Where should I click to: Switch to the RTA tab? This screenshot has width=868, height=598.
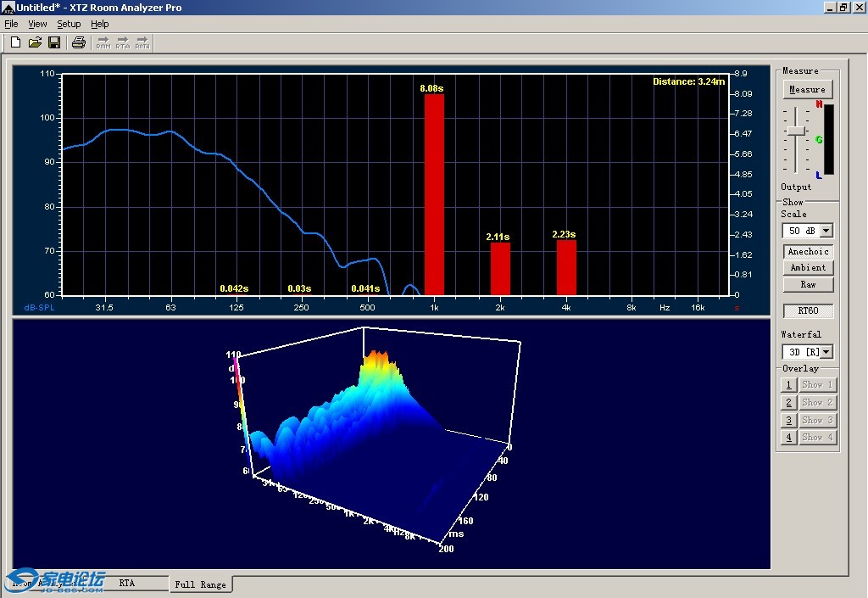[x=127, y=583]
